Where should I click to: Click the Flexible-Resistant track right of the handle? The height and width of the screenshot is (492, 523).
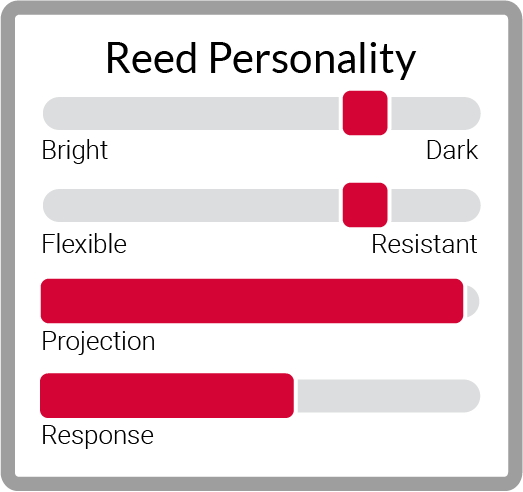coord(436,205)
